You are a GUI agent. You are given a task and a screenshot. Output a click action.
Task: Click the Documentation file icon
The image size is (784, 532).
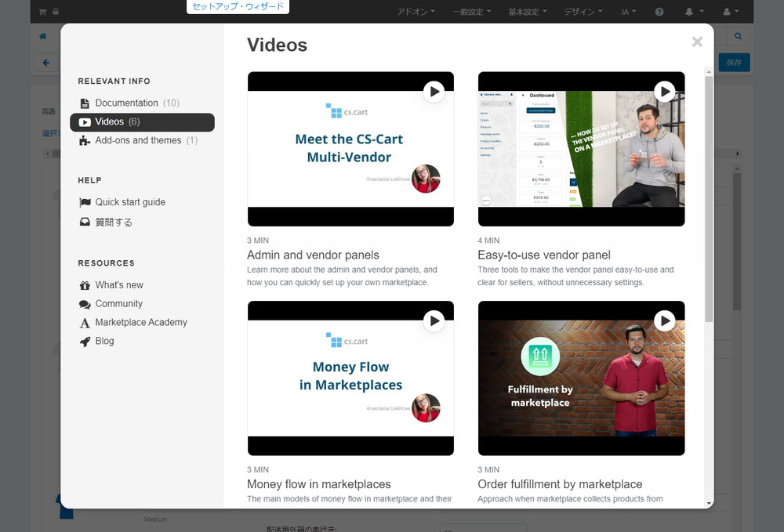85,103
